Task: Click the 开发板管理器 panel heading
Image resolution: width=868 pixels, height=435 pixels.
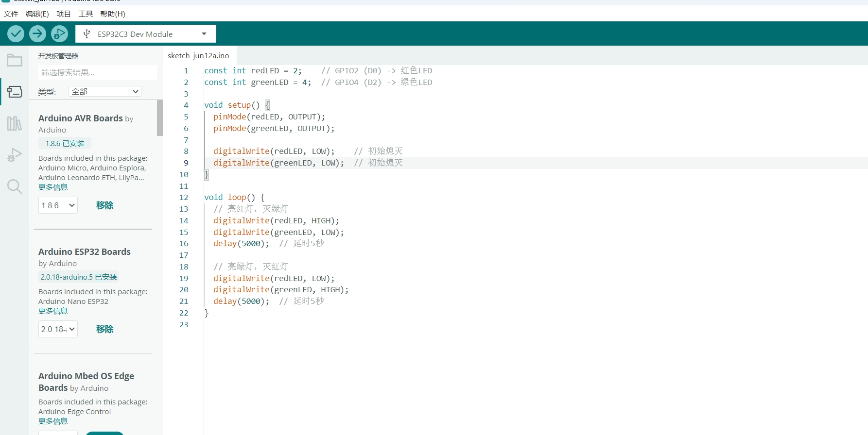Action: pyautogui.click(x=58, y=56)
